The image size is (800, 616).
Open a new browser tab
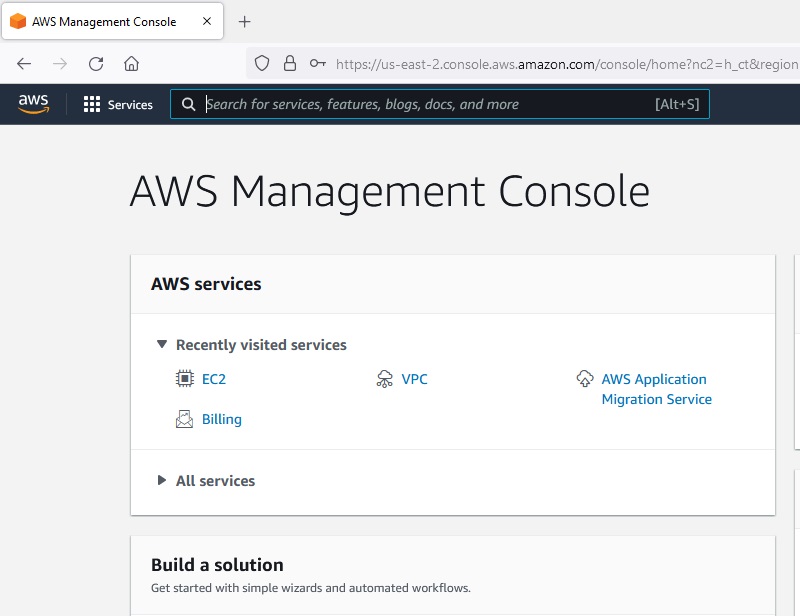coord(245,21)
